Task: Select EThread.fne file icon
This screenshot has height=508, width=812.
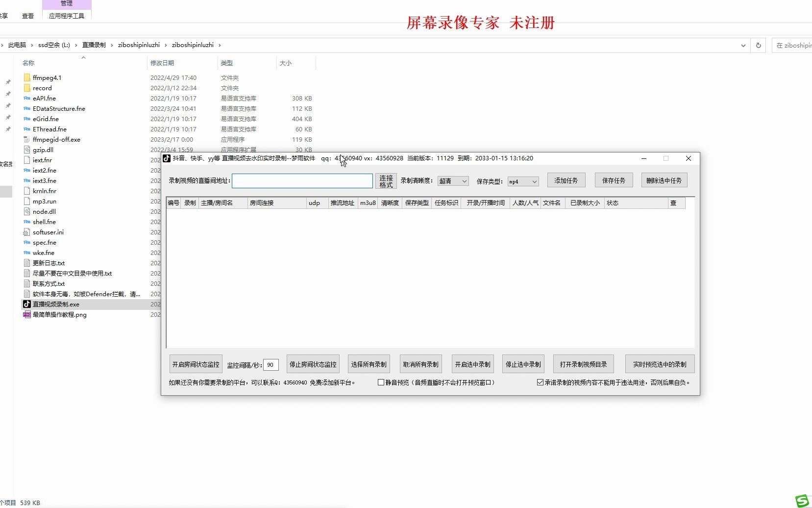Action: point(27,129)
